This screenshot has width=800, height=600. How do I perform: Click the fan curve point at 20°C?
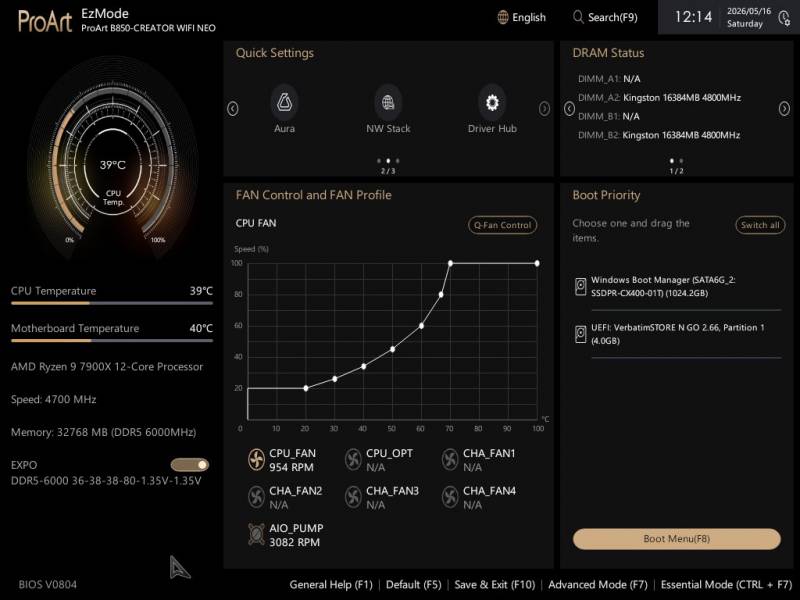coord(306,388)
